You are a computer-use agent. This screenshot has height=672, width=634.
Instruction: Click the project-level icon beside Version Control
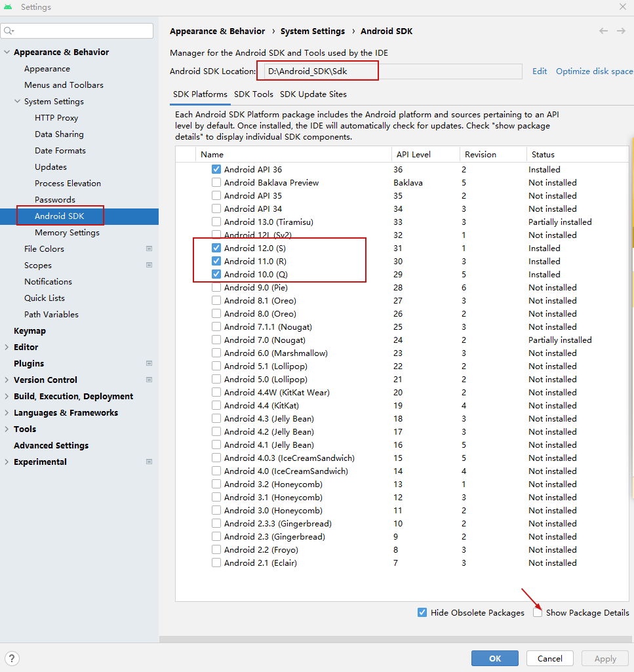[x=149, y=380]
